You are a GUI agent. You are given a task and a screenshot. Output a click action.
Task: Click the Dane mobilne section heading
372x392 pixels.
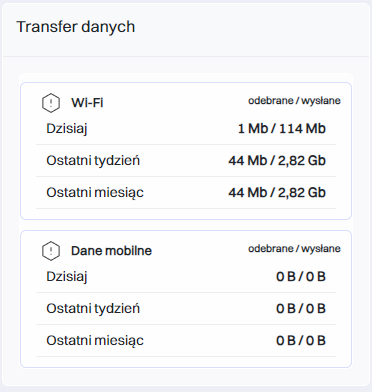point(111,251)
